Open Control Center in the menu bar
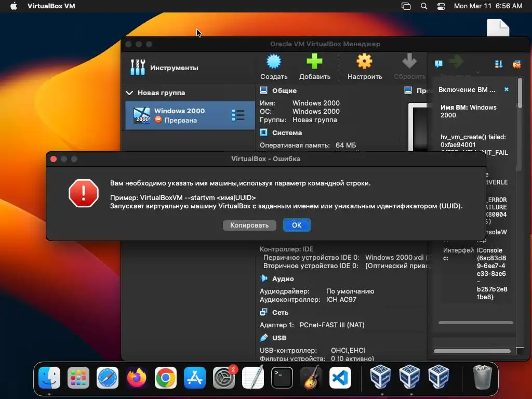Viewport: 532px width, 399px height. (x=441, y=6)
